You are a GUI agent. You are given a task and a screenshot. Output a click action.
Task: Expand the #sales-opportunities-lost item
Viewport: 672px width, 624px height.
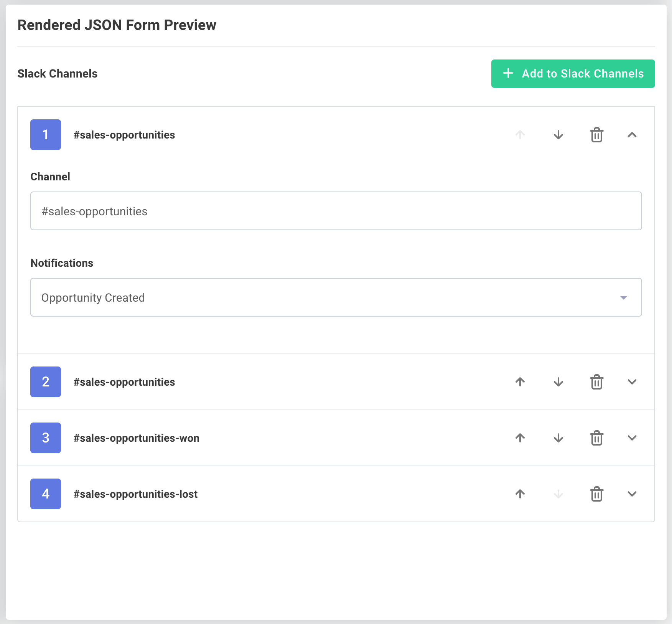point(632,494)
